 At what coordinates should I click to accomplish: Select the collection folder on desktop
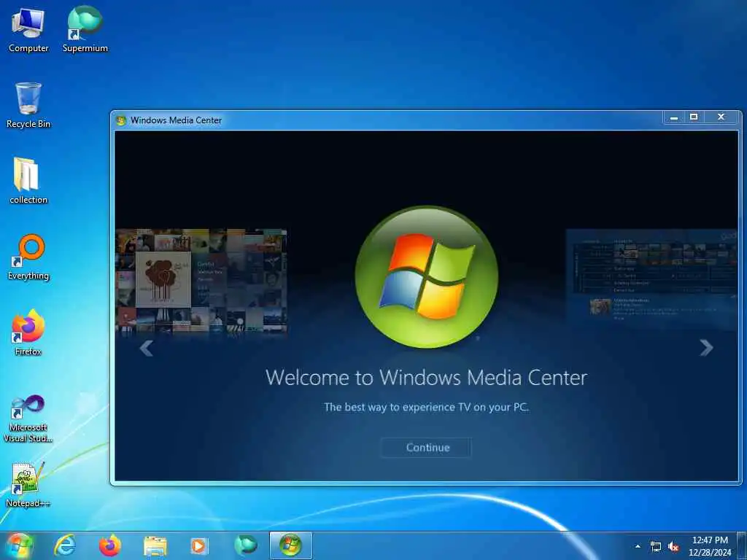(x=28, y=181)
